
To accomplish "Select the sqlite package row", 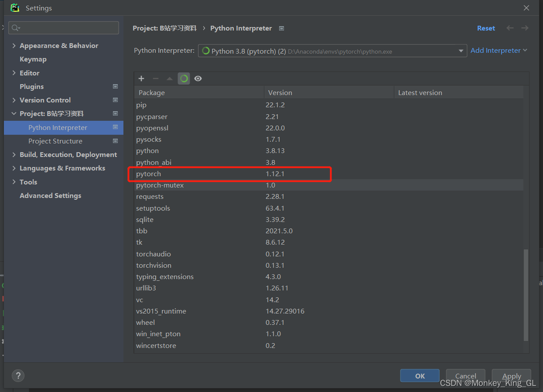I will [x=329, y=219].
